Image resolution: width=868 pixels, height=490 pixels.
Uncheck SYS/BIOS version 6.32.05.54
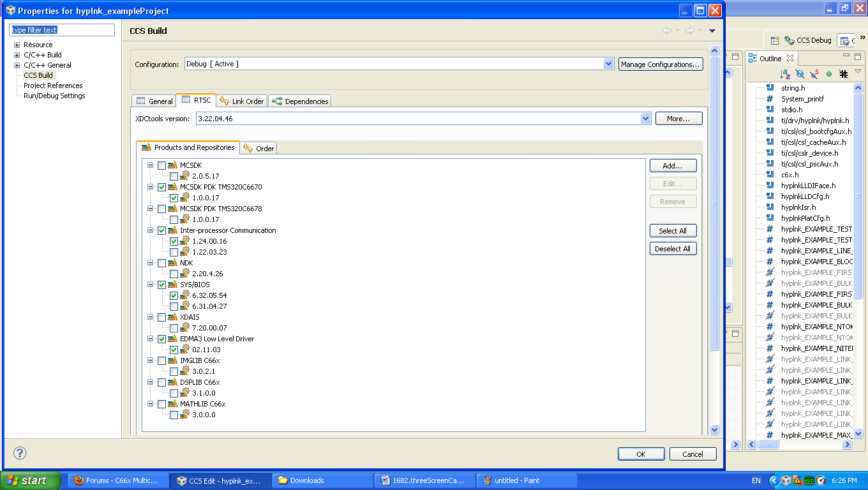[x=174, y=295]
